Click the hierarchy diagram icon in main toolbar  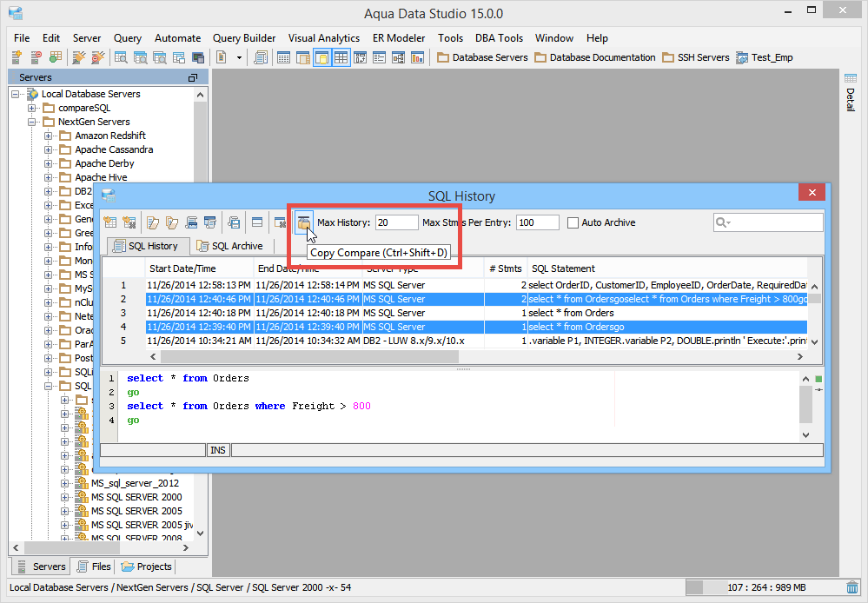(398, 57)
